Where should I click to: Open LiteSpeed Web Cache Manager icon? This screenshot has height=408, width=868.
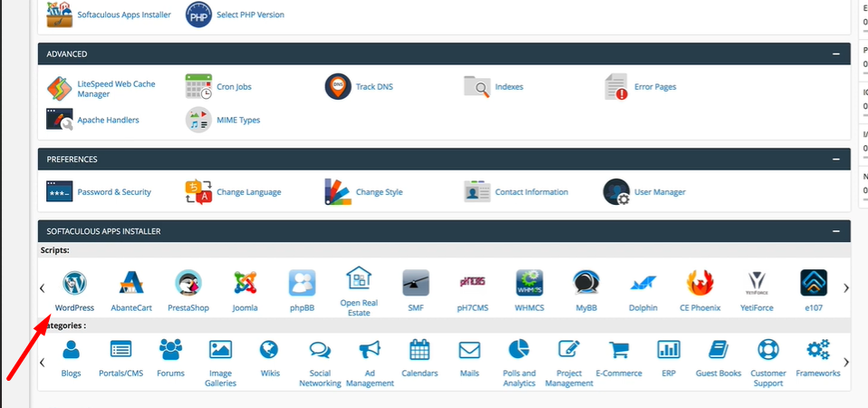[59, 89]
